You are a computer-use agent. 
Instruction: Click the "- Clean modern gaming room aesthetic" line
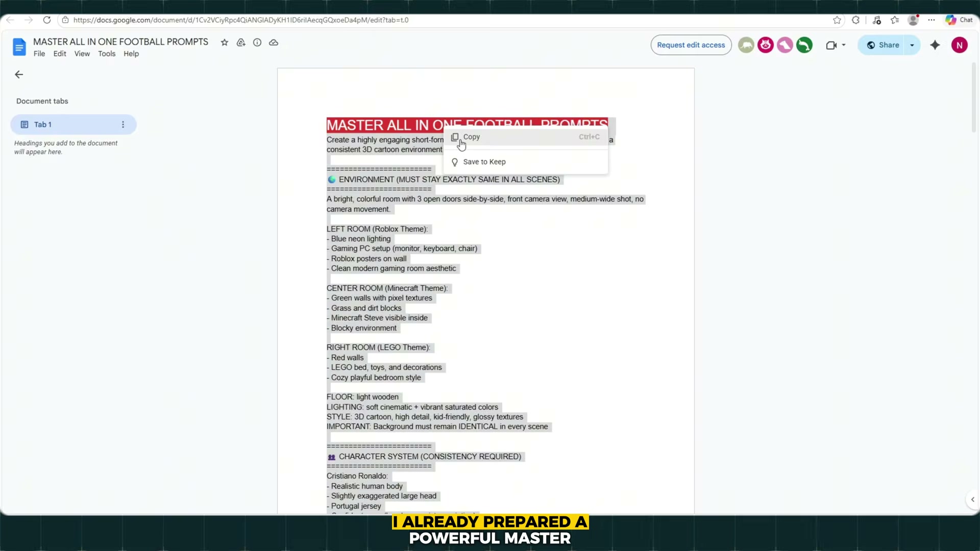coord(391,268)
